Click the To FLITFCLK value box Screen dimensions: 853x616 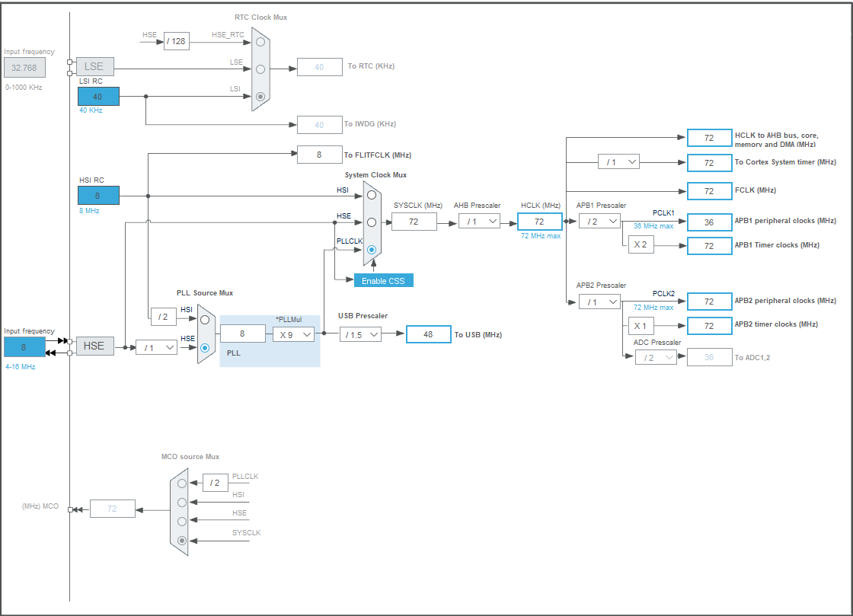[x=320, y=155]
